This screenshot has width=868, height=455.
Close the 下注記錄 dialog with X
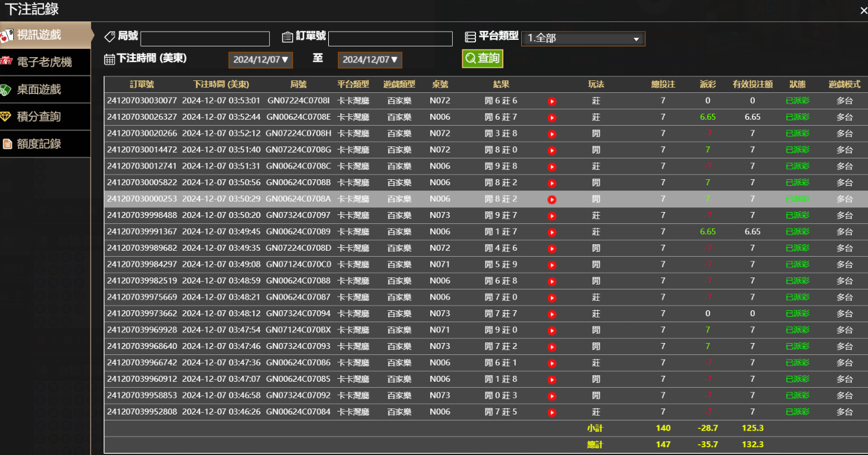(x=863, y=11)
